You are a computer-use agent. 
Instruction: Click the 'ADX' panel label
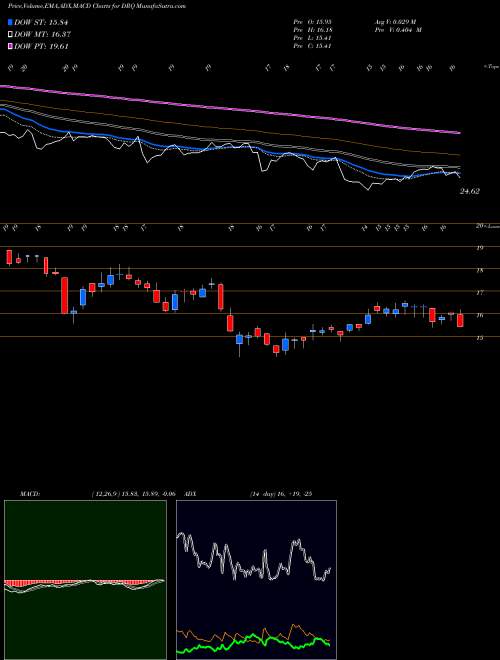pos(191,494)
